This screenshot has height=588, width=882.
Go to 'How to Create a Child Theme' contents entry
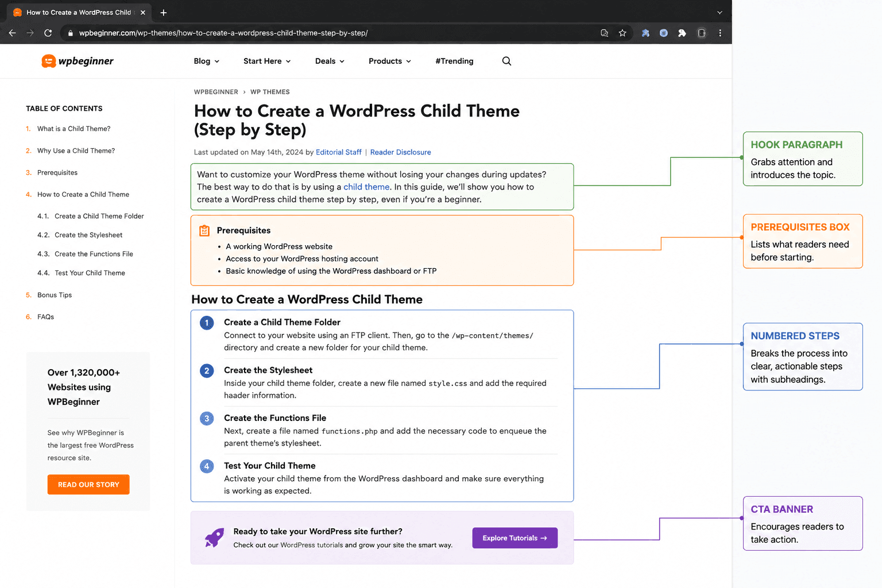click(83, 194)
